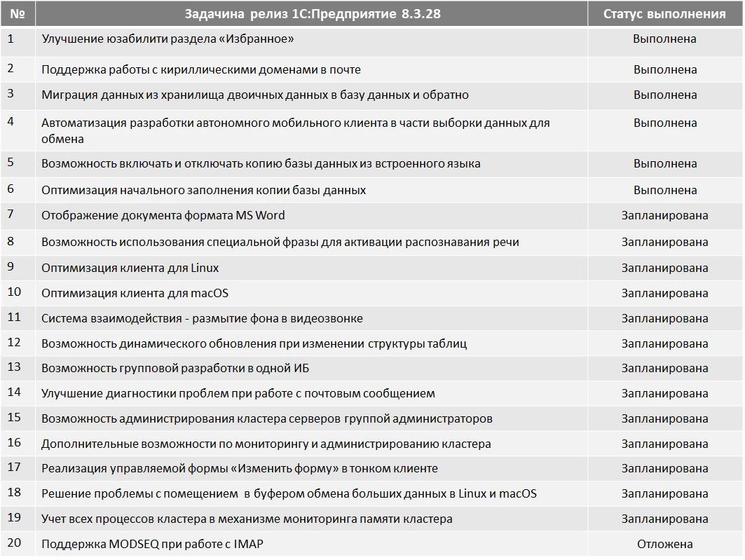
Task: Click the «Оптимизация начального заполнения копии базы данных» cell
Action: (x=203, y=190)
